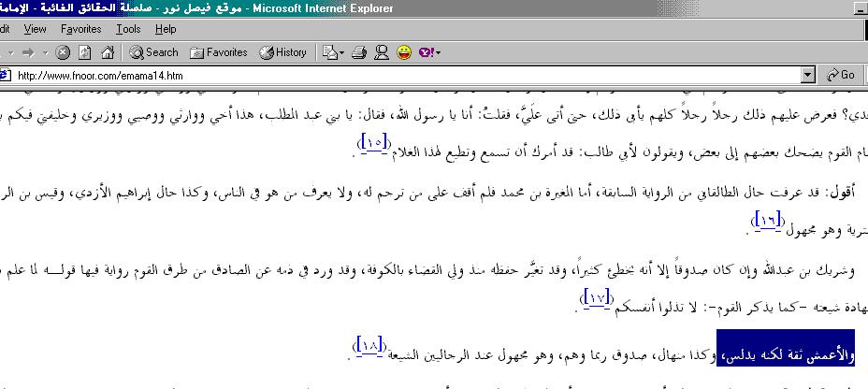Follow footnote link [١٥]

372,143
